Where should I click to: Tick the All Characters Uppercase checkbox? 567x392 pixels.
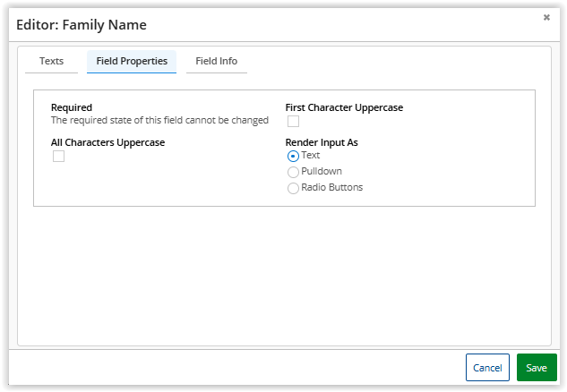58,157
